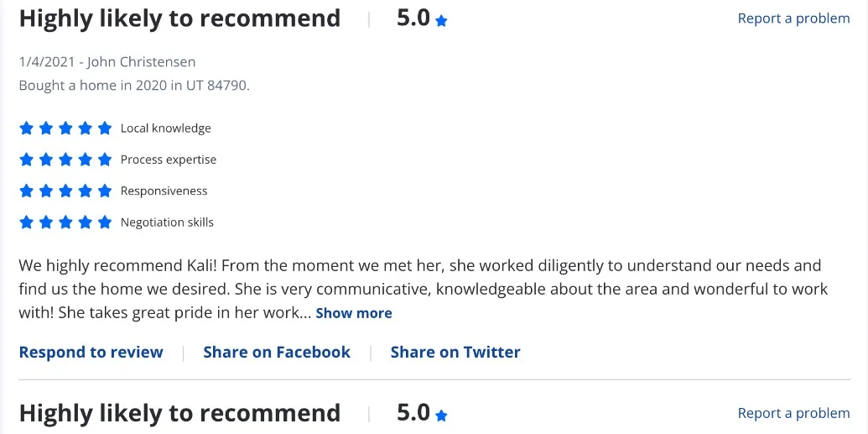Report a problem with the first review
The image size is (868, 434).
tap(793, 18)
